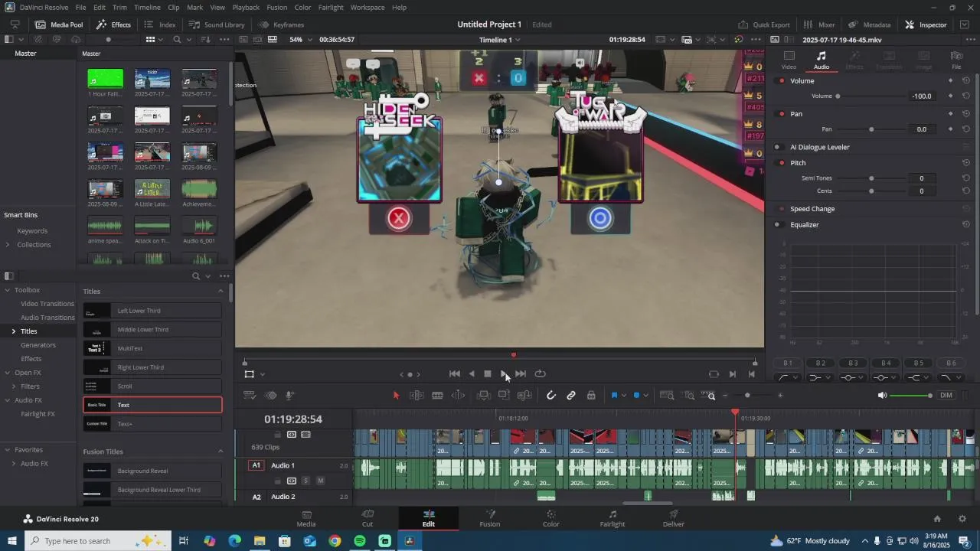Image resolution: width=980 pixels, height=551 pixels.
Task: Open the Media Pool panel
Action: pos(59,24)
